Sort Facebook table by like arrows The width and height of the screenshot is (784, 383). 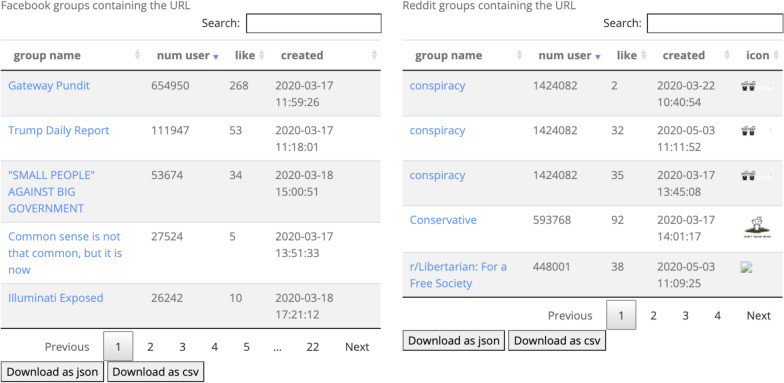(261, 56)
